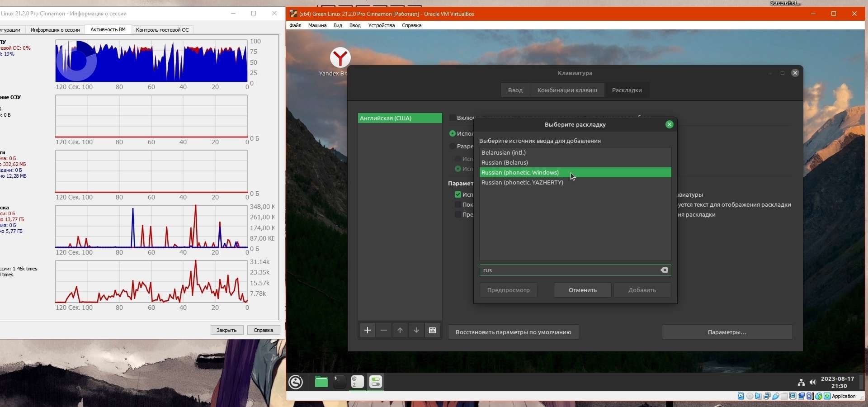
Task: Click the Добавить button in the layout dialog
Action: pyautogui.click(x=642, y=290)
